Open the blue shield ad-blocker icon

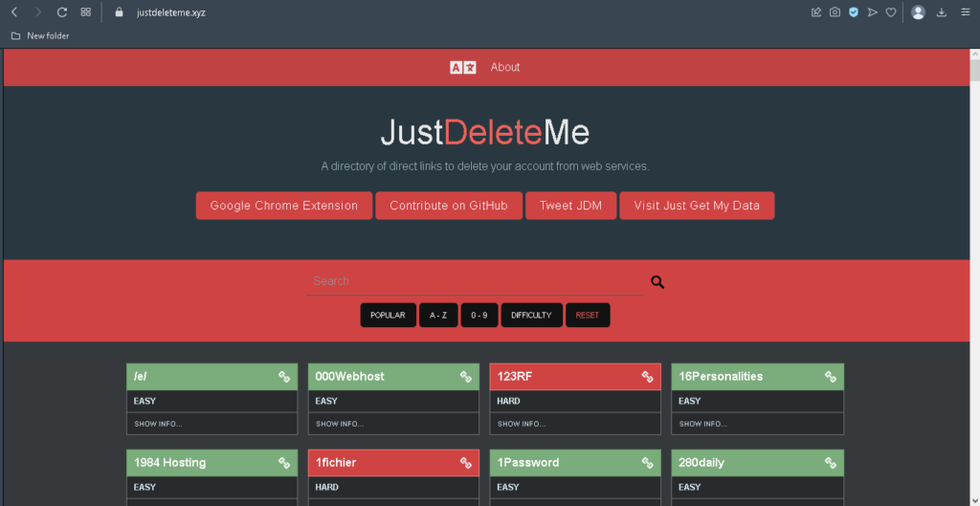click(x=854, y=11)
